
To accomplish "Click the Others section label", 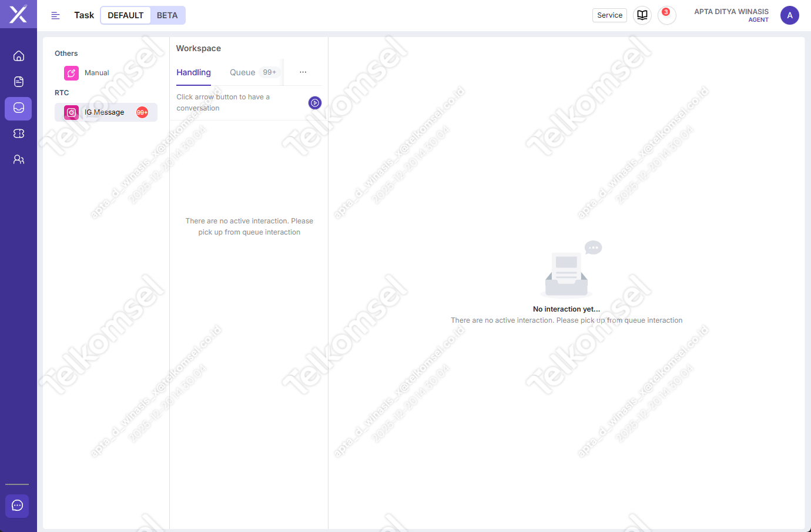I will [66, 53].
